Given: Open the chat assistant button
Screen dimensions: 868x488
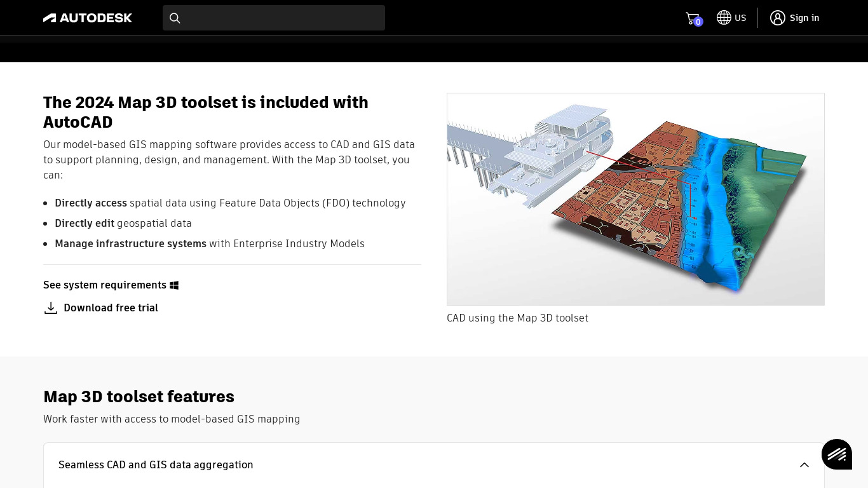Looking at the screenshot, I should click(x=837, y=454).
